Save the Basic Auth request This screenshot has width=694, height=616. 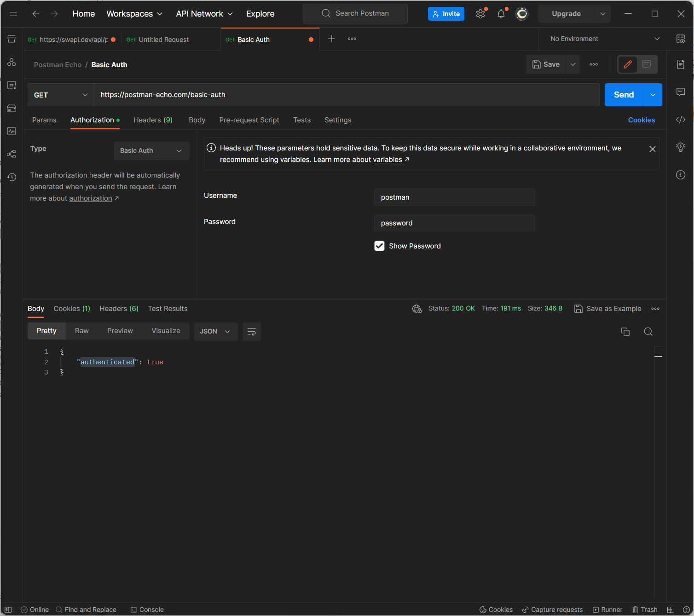click(546, 64)
